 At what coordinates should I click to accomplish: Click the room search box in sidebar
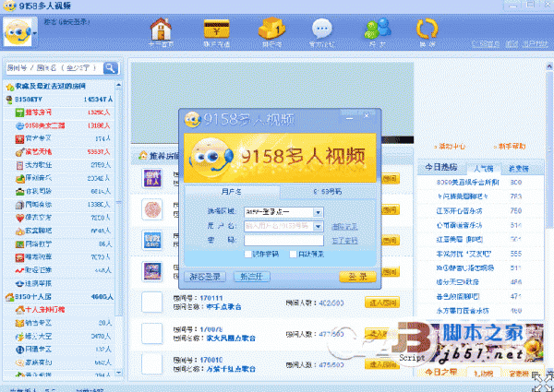(x=54, y=67)
